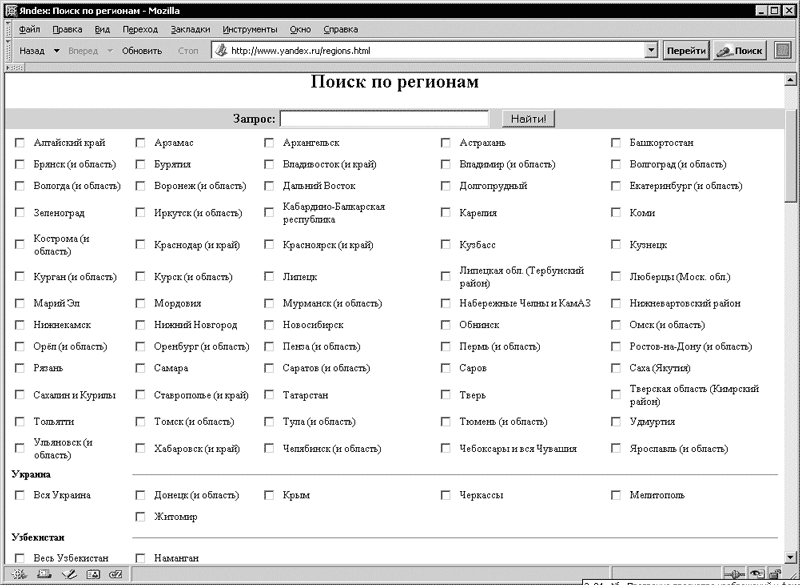The image size is (800, 585).
Task: Enable the Архангельск region checkbox
Action: pyautogui.click(x=269, y=143)
